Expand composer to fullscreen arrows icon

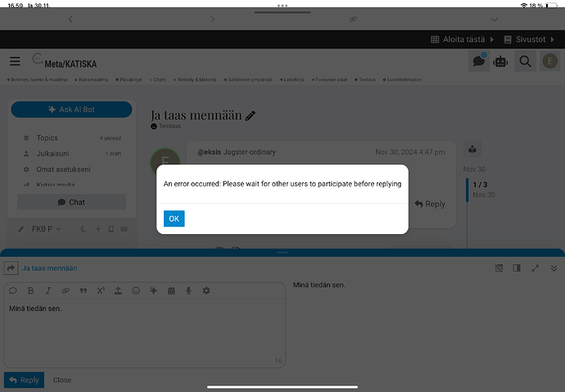tap(535, 268)
